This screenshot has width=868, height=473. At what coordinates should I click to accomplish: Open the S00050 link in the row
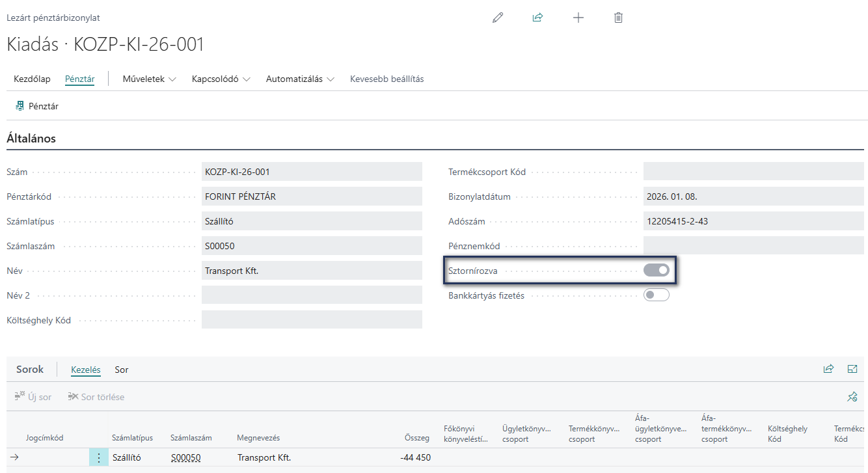pos(186,458)
